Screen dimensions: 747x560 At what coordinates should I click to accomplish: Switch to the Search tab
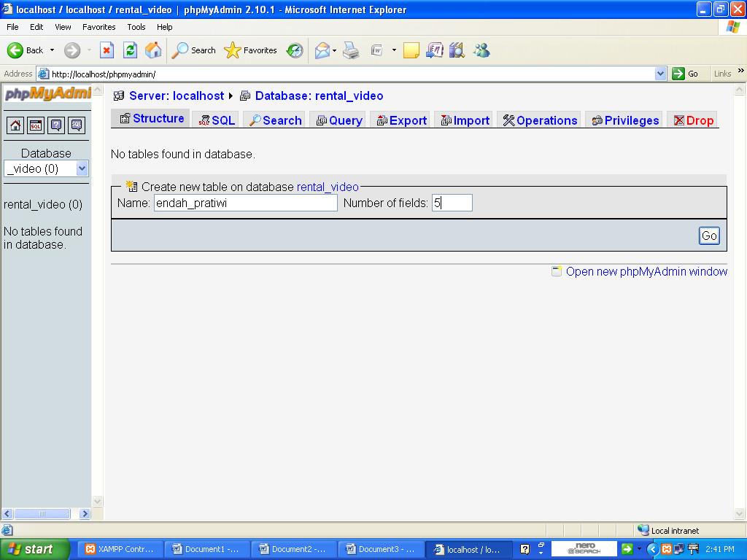point(275,120)
